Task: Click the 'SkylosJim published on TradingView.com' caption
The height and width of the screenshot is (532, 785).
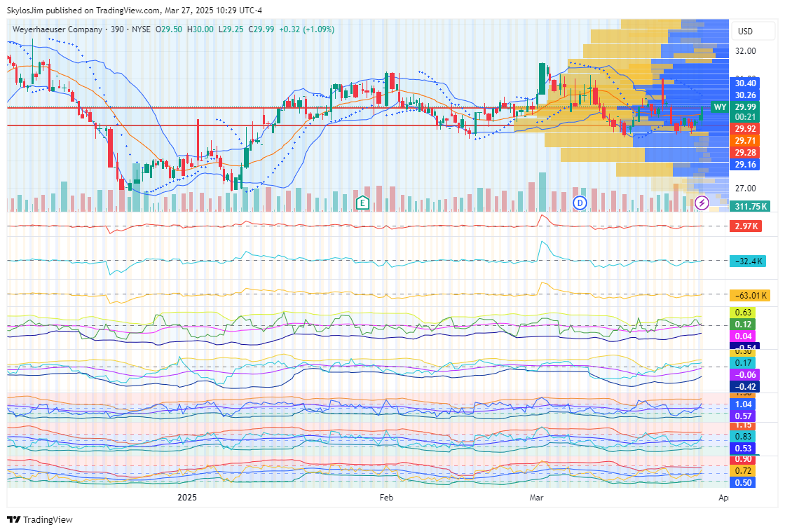Action: pos(83,11)
